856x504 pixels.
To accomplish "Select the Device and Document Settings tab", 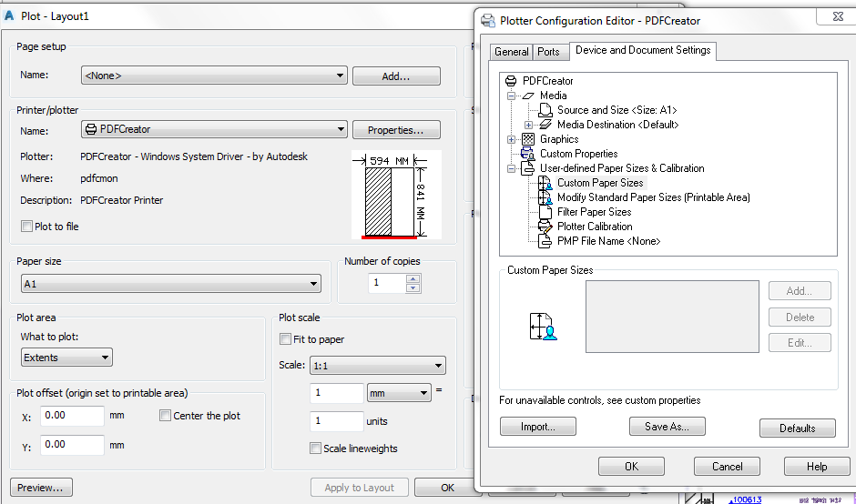I will 643,50.
